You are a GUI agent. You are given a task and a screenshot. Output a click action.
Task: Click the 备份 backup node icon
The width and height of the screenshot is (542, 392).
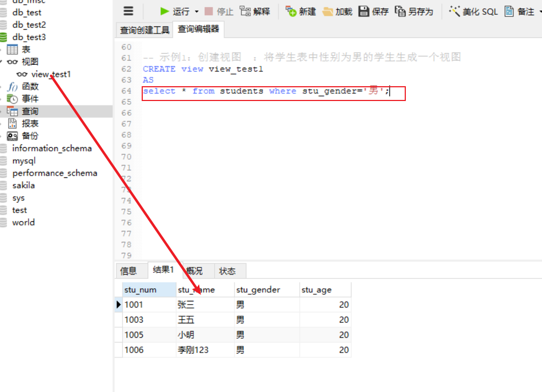[12, 136]
